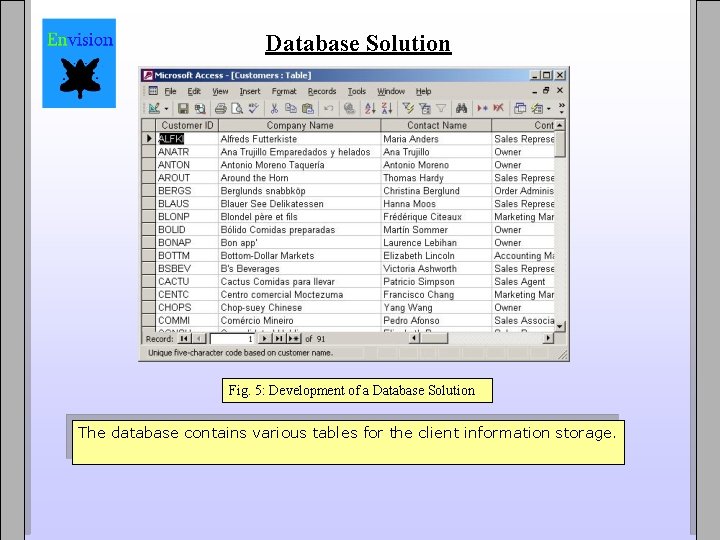Click the New Object icon
The width and height of the screenshot is (720, 540).
coord(537,109)
